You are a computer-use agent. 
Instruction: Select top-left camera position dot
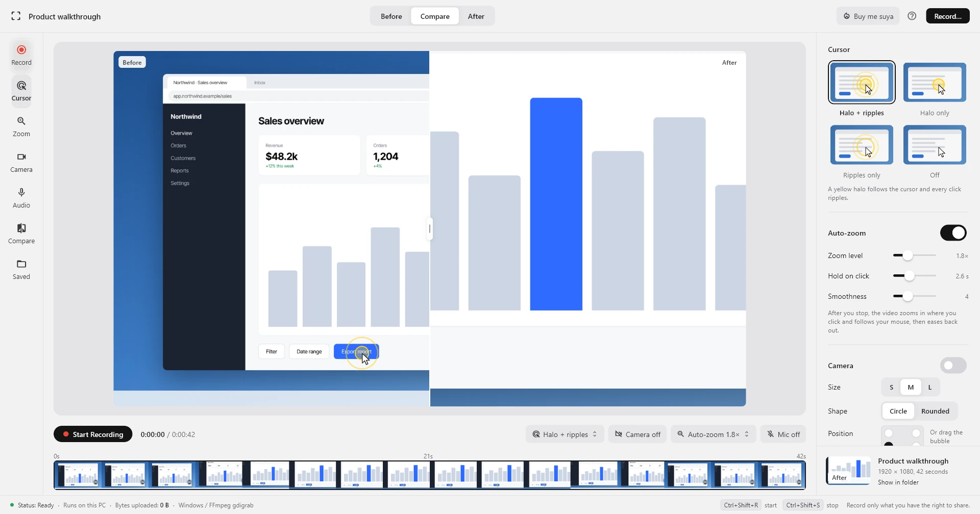889,433
